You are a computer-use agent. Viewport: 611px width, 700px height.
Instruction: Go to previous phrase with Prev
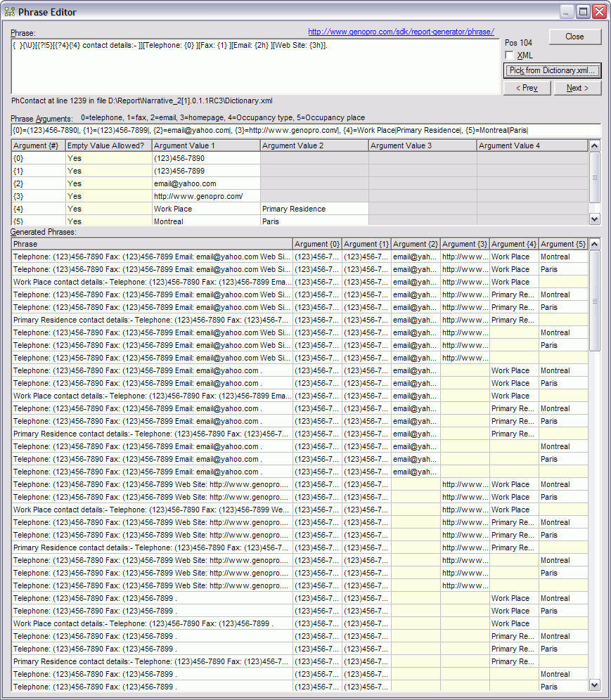[x=527, y=88]
